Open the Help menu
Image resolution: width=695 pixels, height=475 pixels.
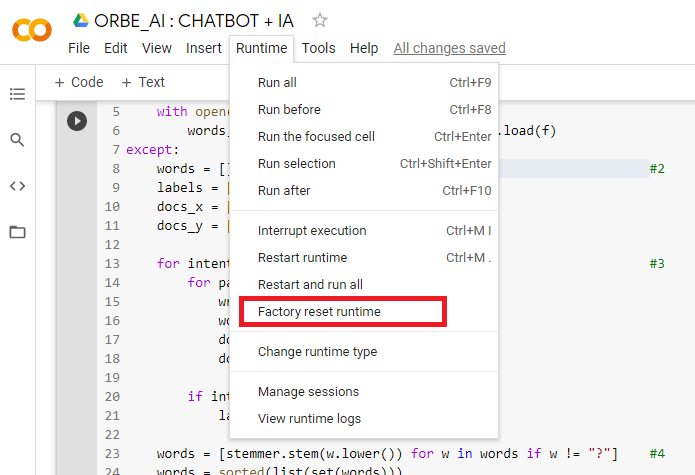click(364, 48)
